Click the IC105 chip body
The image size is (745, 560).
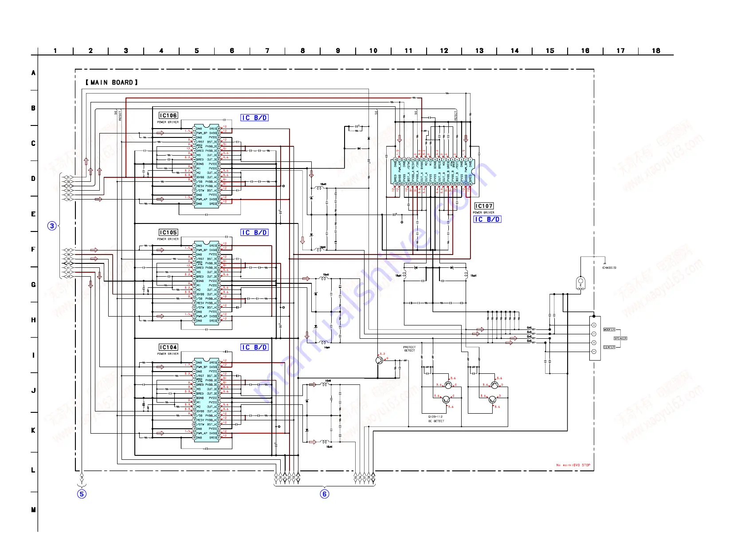[206, 283]
